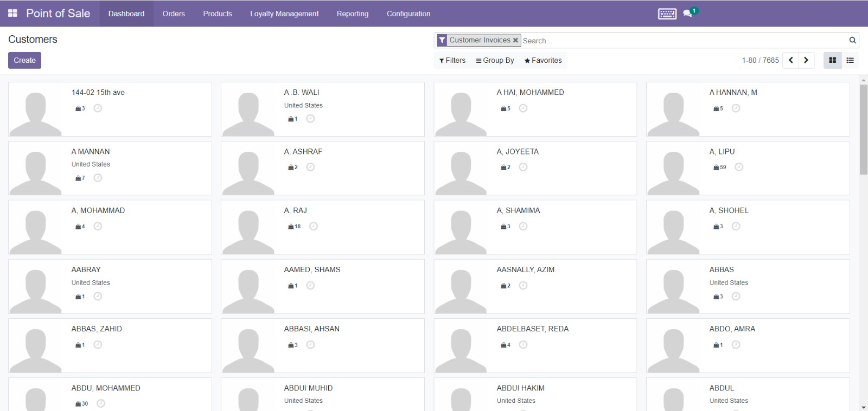Click the keyboard shortcuts icon
The height and width of the screenshot is (411, 868).
[667, 14]
